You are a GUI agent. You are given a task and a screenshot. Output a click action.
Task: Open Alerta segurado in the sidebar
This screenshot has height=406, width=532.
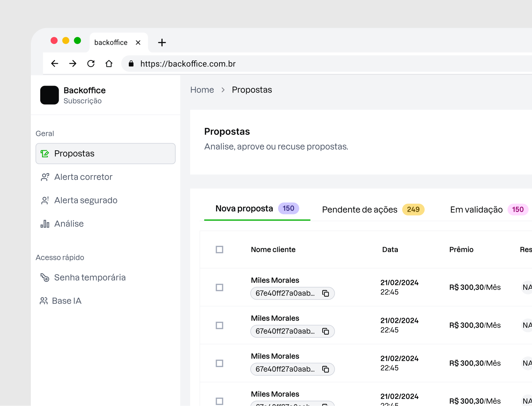pyautogui.click(x=105, y=200)
